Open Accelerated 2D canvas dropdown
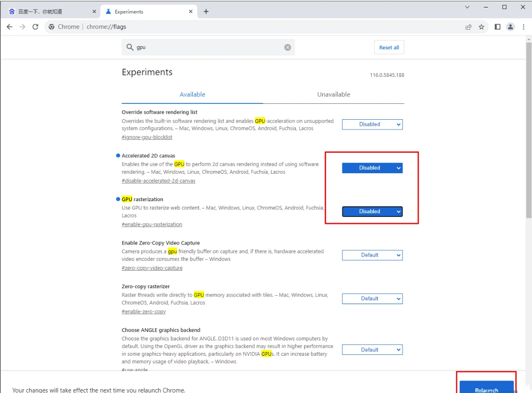The height and width of the screenshot is (393, 532). (372, 168)
